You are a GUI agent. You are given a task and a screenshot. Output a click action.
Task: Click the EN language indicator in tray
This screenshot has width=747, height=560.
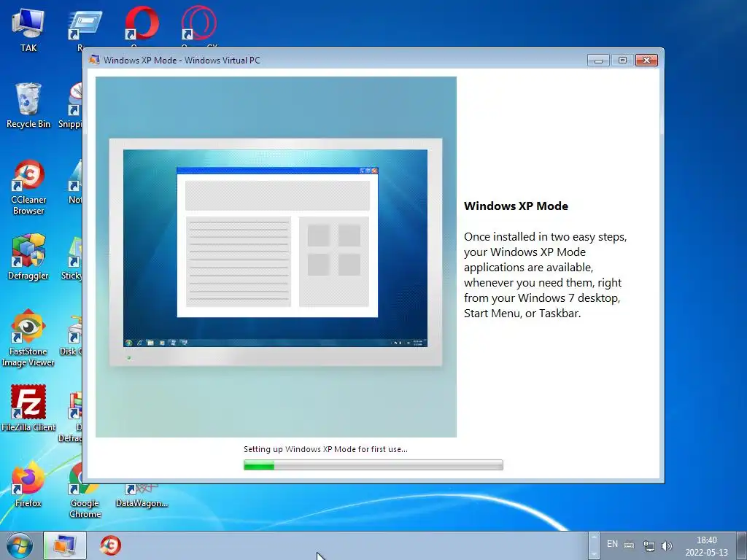point(612,544)
